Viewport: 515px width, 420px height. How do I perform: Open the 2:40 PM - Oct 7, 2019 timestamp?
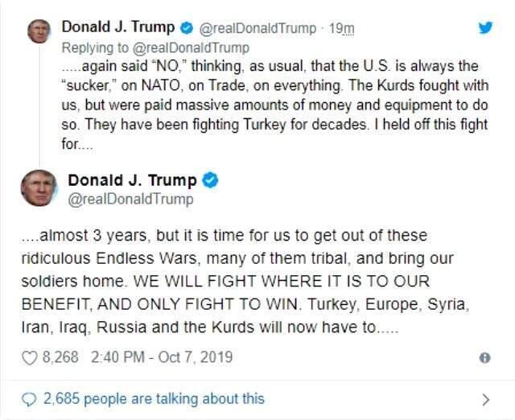tap(162, 357)
